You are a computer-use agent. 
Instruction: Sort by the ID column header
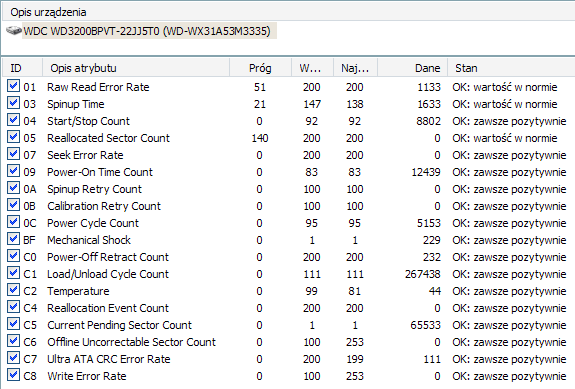(22, 68)
